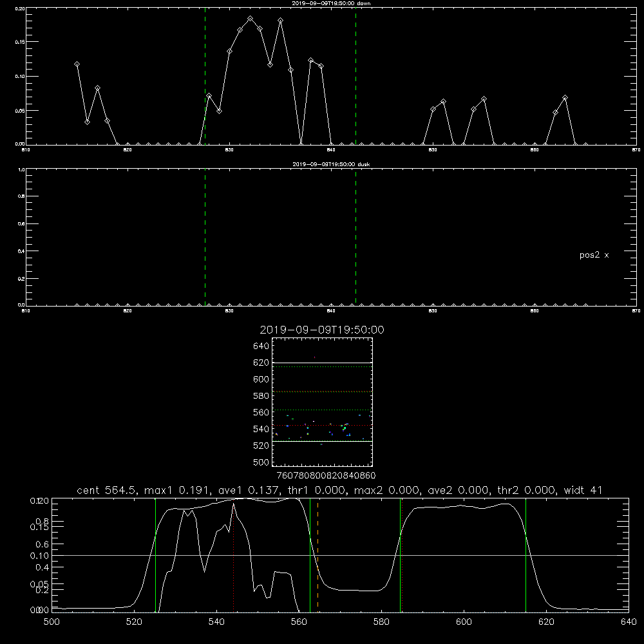Click the red dotted line near 544 in bottom plot

233,555
